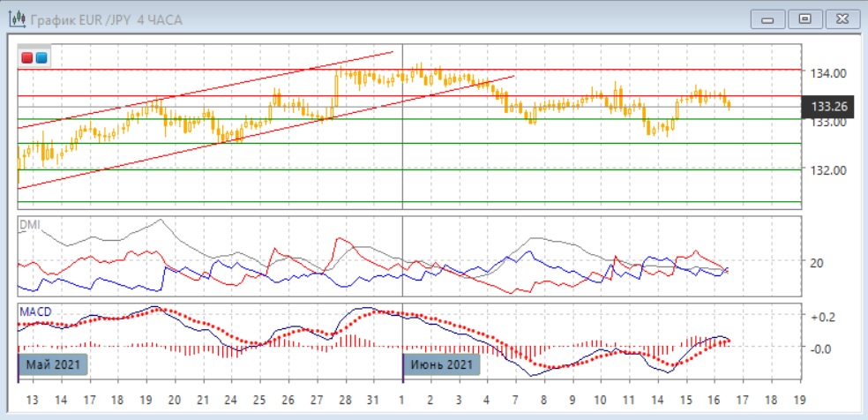The width and height of the screenshot is (868, 420).
Task: Click the MACD -0.0 axis label
Action: point(822,349)
